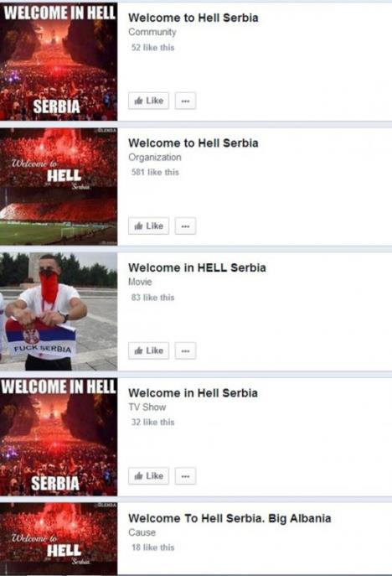Click the 581 like this count
Viewport: 392px width, 576px height.
pos(155,172)
